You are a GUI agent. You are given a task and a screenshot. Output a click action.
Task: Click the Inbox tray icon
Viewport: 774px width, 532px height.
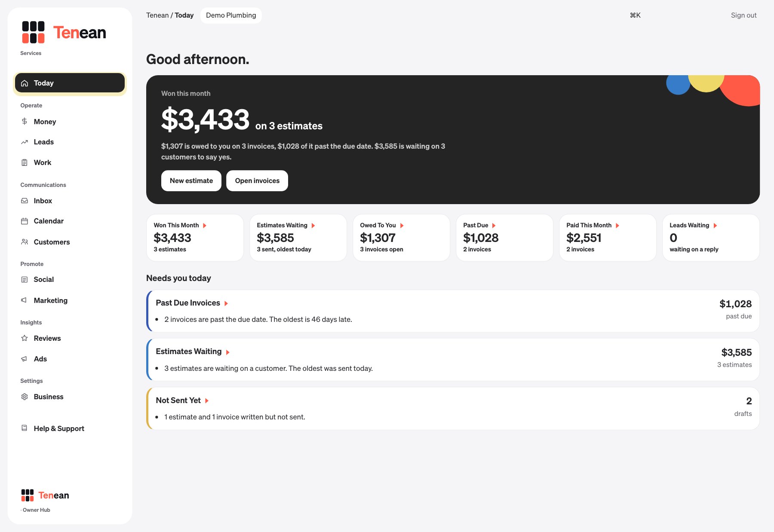coord(25,201)
